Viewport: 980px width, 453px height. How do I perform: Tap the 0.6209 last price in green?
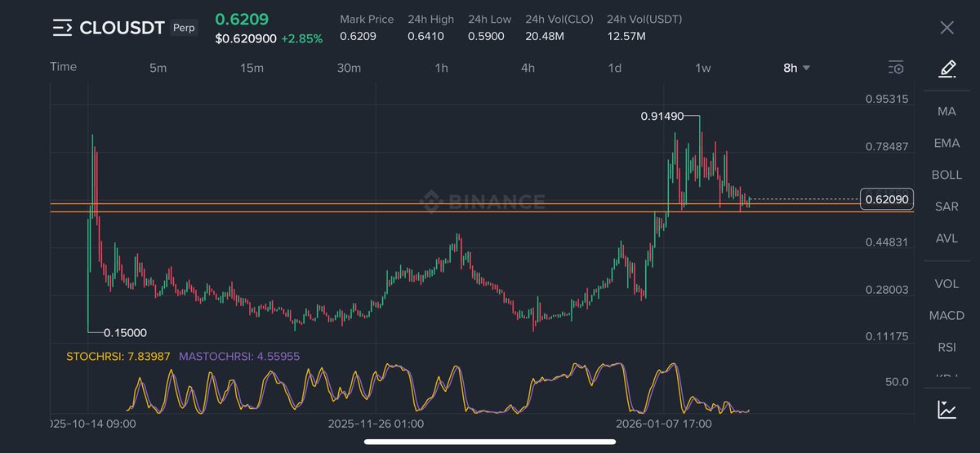[x=243, y=19]
